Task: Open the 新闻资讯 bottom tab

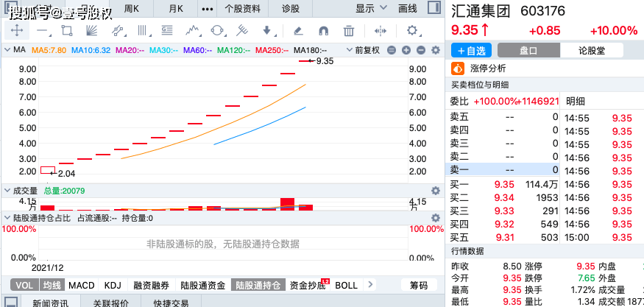Action: point(50,303)
